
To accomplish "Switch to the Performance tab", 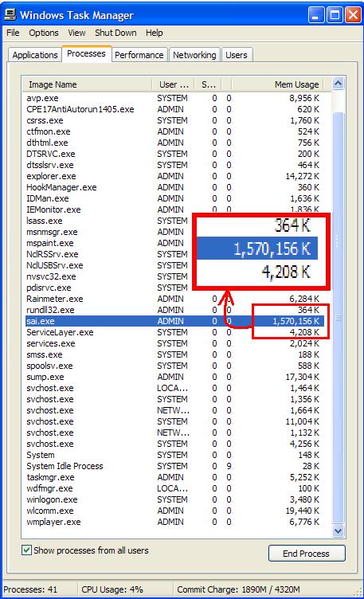I will (139, 55).
